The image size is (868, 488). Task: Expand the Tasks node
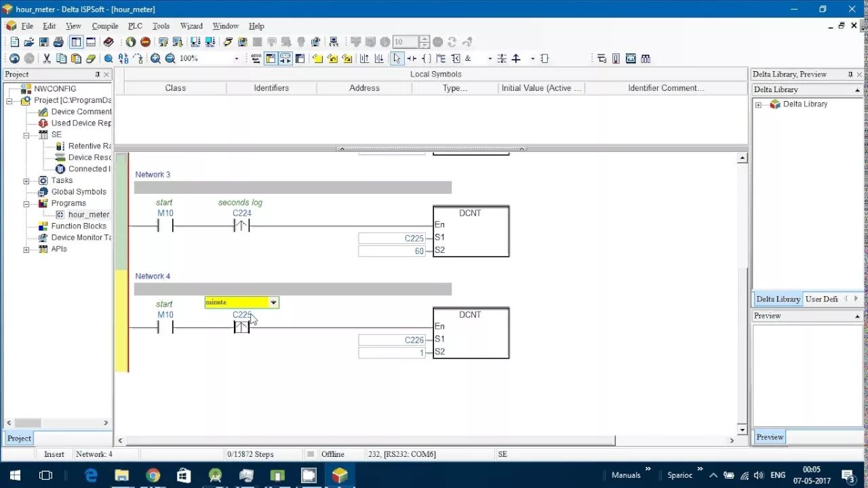26,180
